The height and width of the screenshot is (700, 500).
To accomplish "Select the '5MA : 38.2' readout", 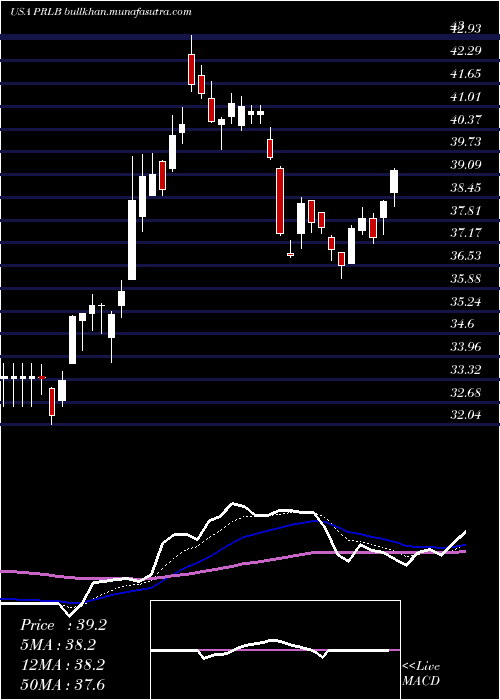I will [x=58, y=646].
